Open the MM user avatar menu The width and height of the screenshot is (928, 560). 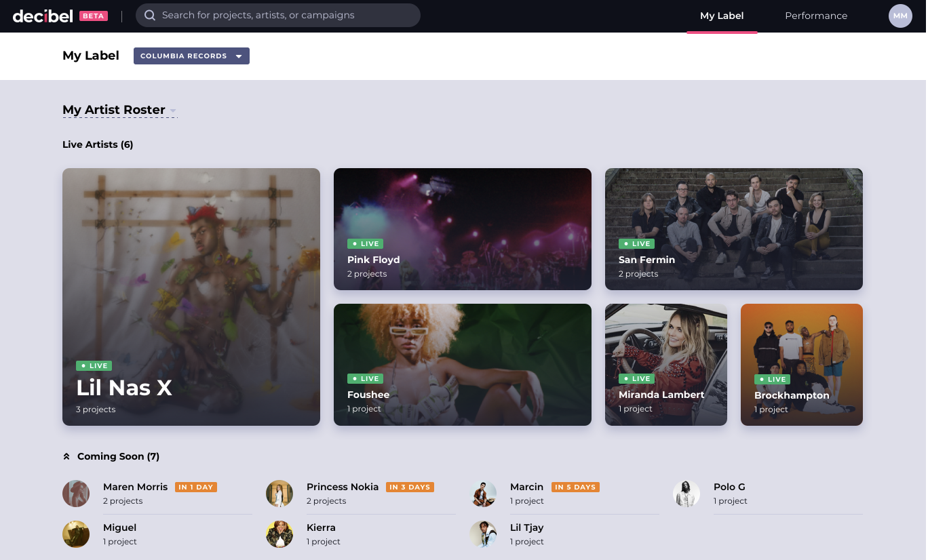900,16
